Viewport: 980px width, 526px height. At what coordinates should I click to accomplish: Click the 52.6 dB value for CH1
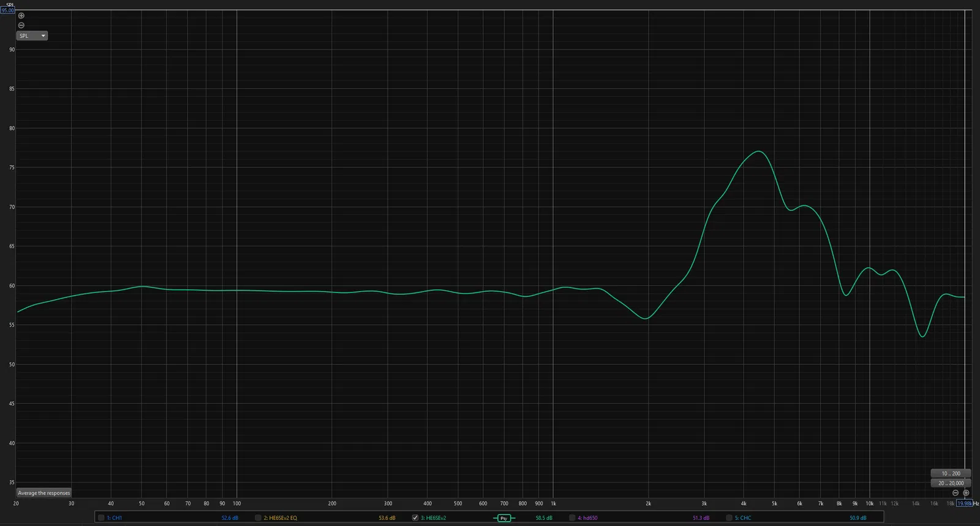(230, 518)
